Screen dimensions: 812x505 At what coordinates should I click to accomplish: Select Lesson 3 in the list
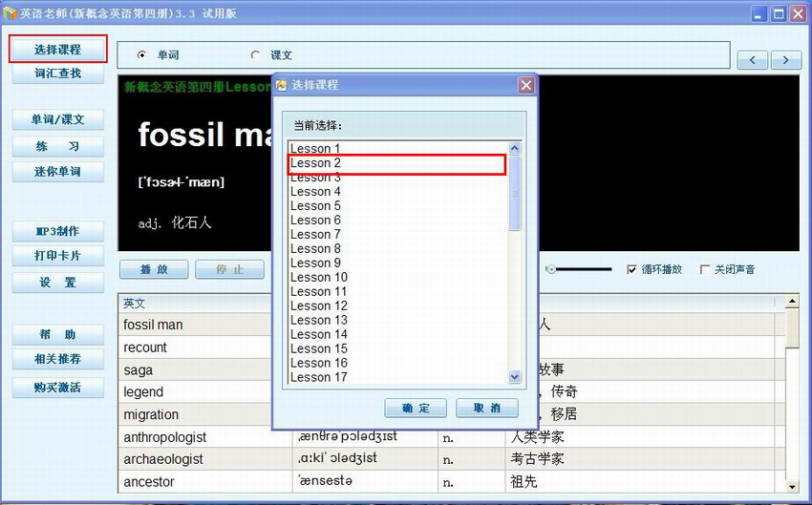397,178
